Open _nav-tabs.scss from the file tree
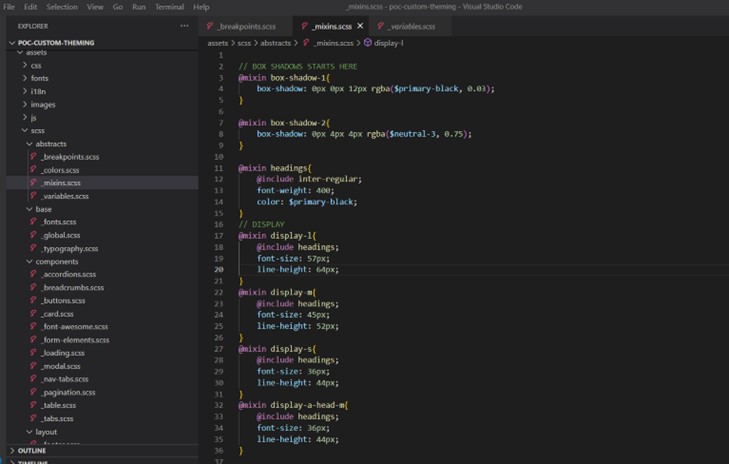The image size is (729, 464). coord(66,379)
